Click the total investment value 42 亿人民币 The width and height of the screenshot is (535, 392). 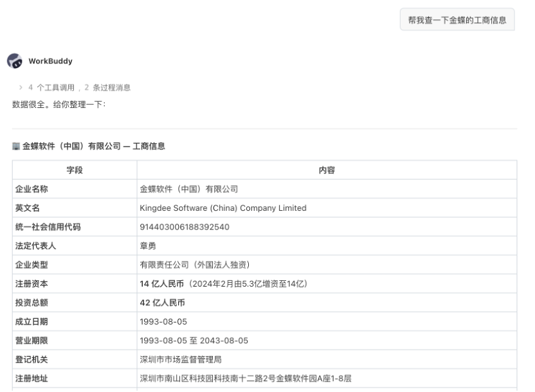pyautogui.click(x=163, y=303)
